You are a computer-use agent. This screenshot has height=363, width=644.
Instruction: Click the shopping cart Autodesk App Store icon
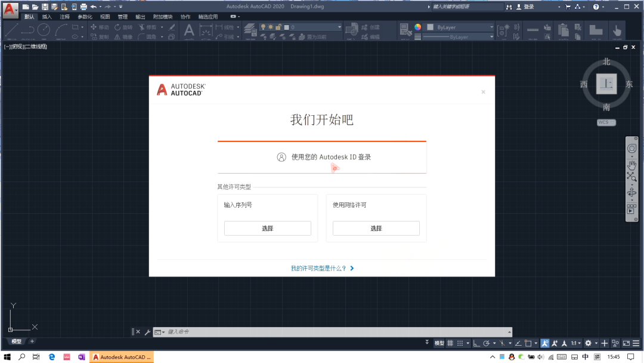[568, 7]
